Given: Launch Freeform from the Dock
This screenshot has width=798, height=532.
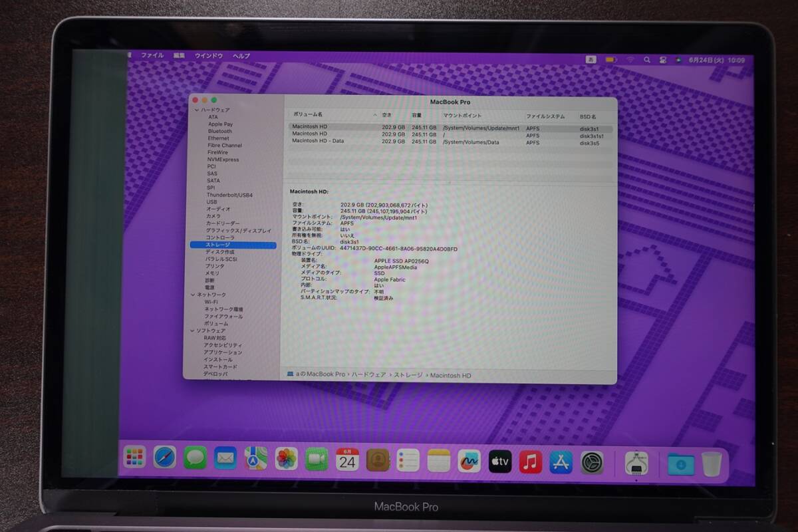Looking at the screenshot, I should tap(469, 461).
